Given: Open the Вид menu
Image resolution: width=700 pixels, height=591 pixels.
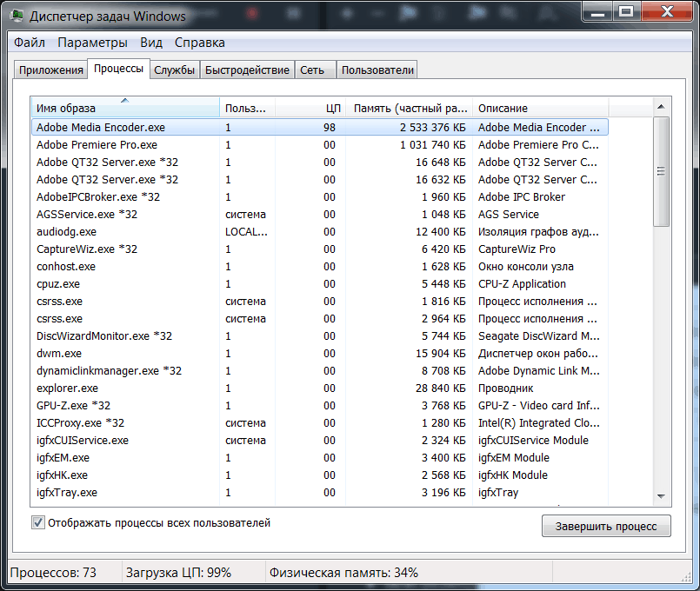Looking at the screenshot, I should (x=151, y=43).
